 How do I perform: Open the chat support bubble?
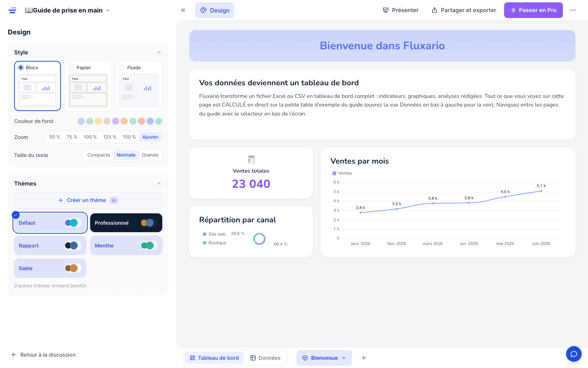573,354
